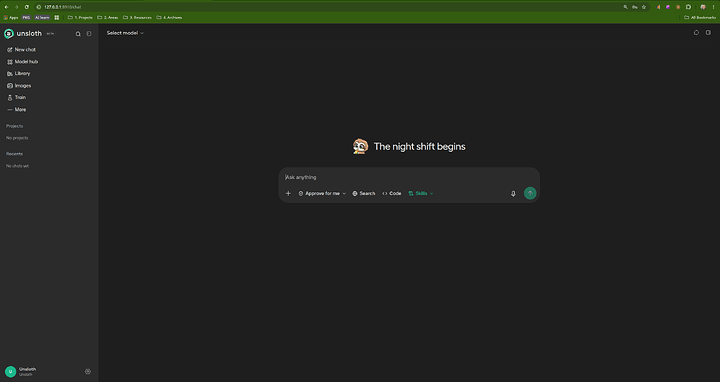This screenshot has height=382, width=720.
Task: Open the Select model dropdown
Action: coord(125,33)
